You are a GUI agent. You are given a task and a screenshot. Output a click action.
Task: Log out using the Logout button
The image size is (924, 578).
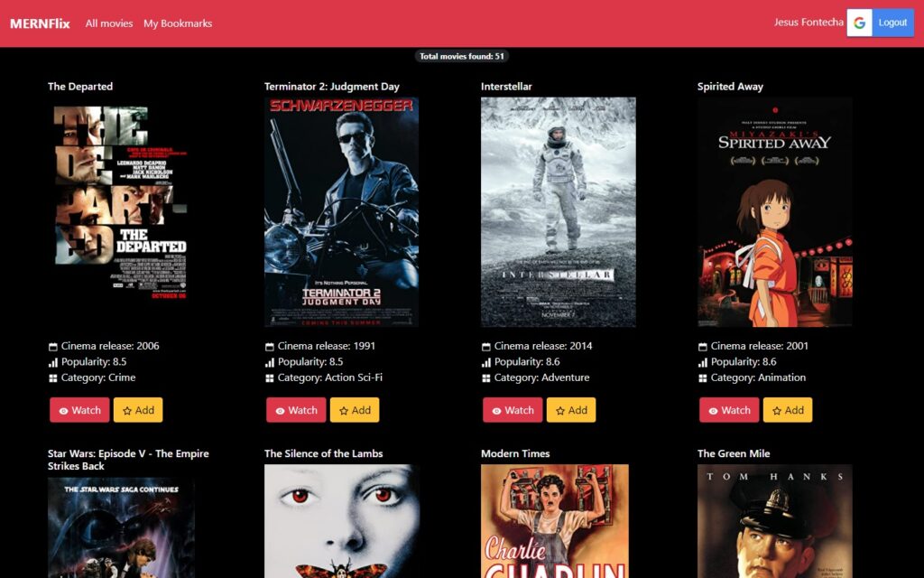point(892,23)
